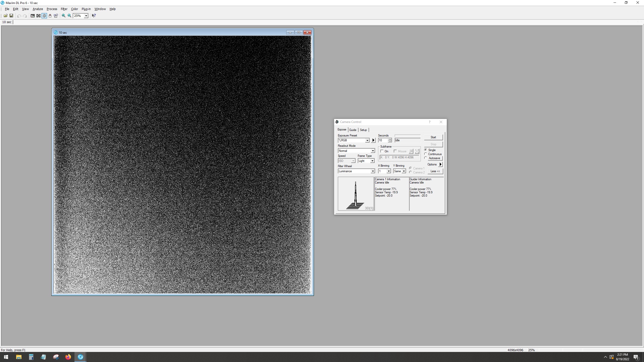The width and height of the screenshot is (644, 362).
Task: Expand the Readout Mode dropdown
Action: (373, 151)
